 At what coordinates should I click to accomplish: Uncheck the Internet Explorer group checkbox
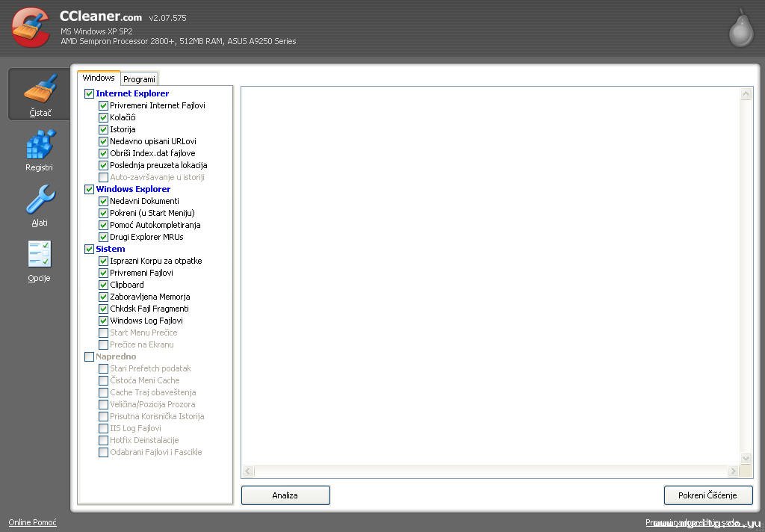point(90,93)
